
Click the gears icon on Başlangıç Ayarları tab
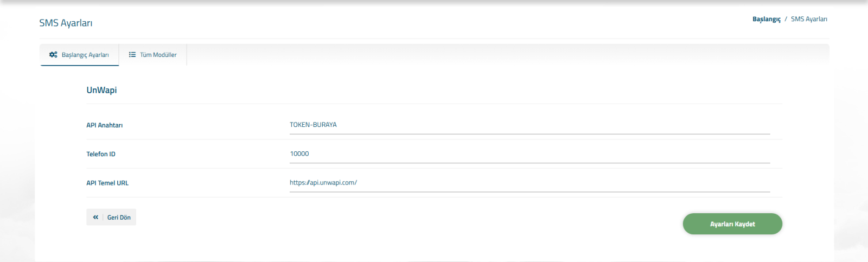53,55
